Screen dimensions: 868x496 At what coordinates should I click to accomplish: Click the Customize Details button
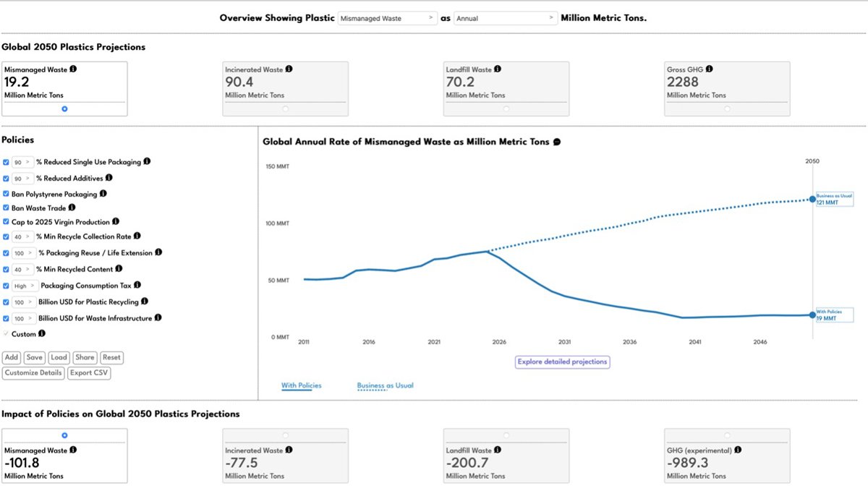(33, 373)
